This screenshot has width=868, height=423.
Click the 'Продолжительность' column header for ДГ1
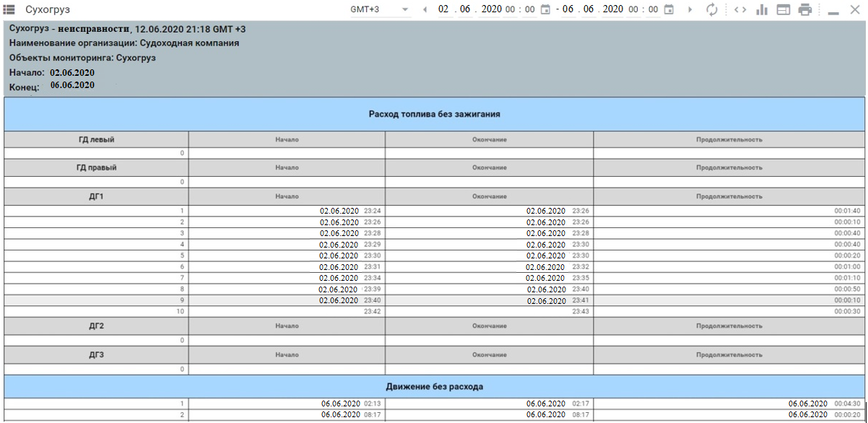tap(729, 196)
